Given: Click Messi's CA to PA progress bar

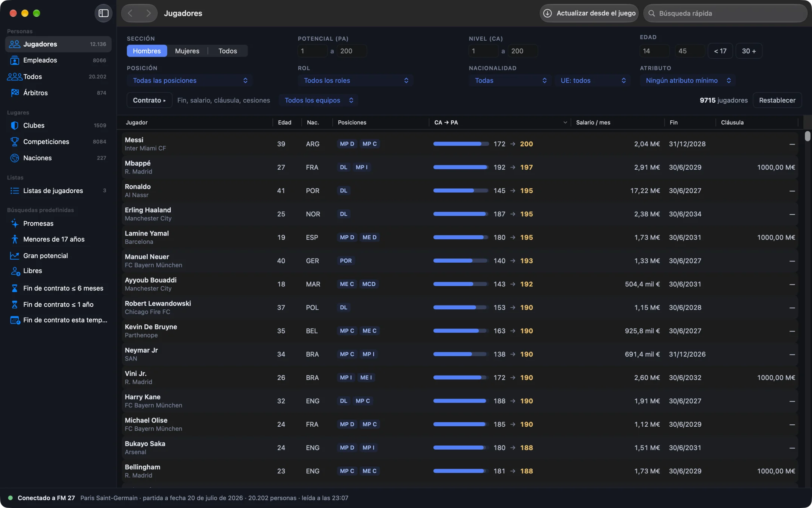Looking at the screenshot, I should 461,144.
